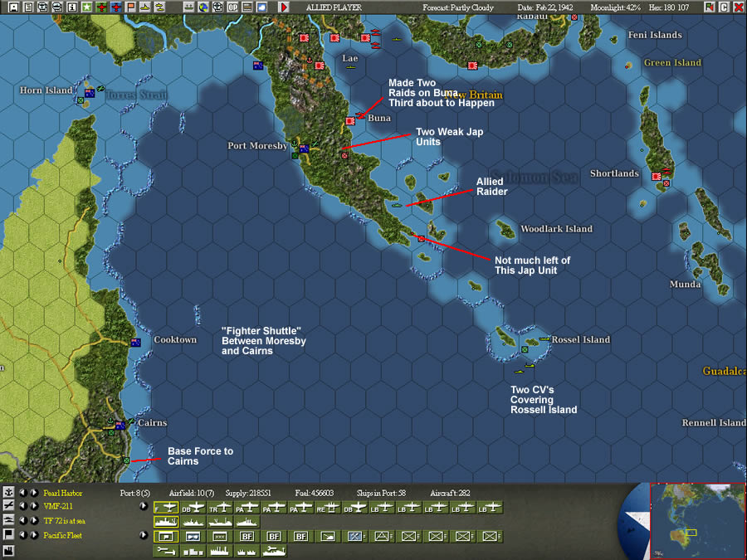Select the airplane icon beside VMF-211

[x=8, y=506]
